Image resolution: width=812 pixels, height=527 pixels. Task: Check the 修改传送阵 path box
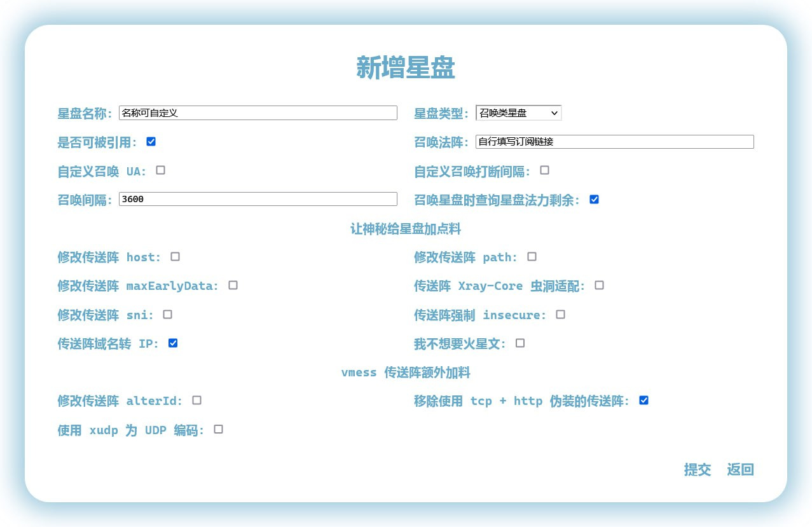click(532, 257)
